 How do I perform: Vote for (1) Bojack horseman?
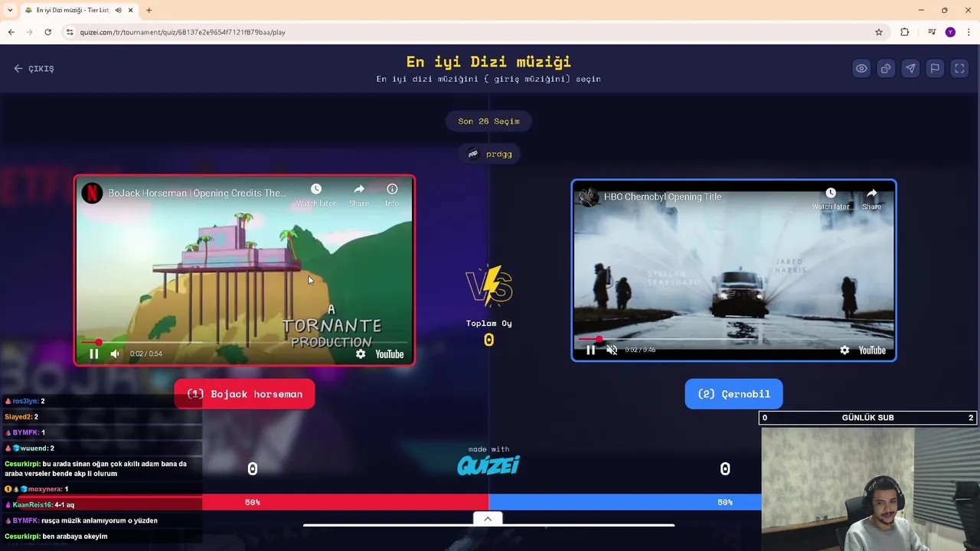pos(244,394)
